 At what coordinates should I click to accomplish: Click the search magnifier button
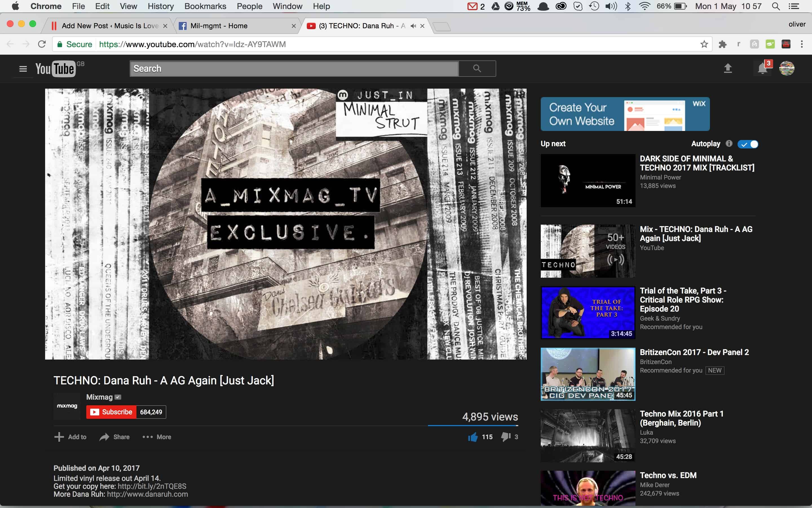(x=477, y=69)
